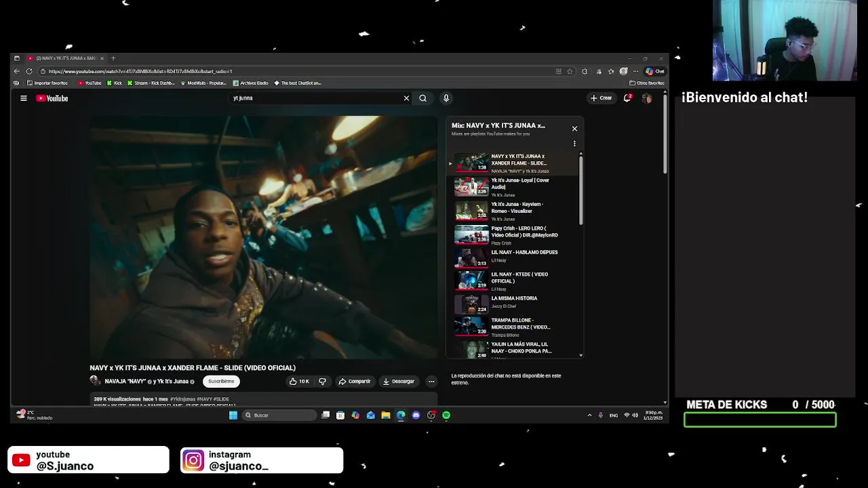Expand the Otros favoritos folder

click(647, 83)
